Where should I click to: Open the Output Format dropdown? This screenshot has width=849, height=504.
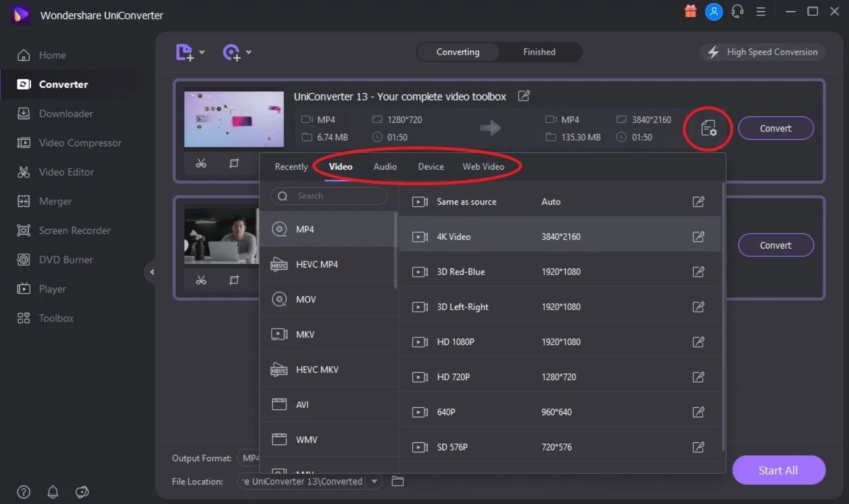pyautogui.click(x=249, y=458)
